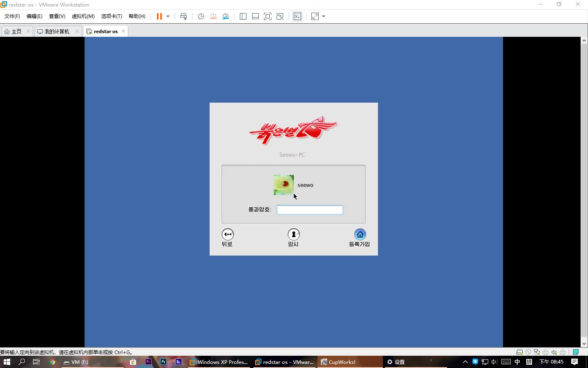
Task: Open the snapshot manager
Action: point(226,16)
